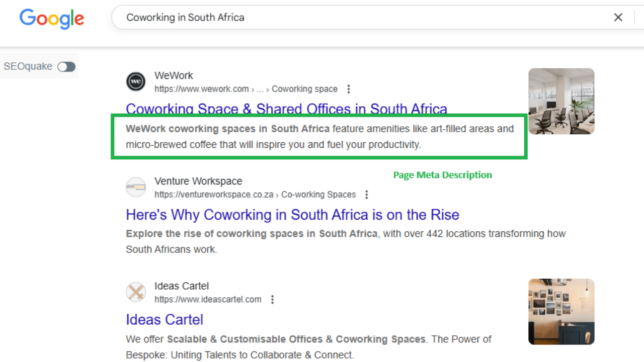
Task: Open the WeWork Coworking Space result title
Action: tap(286, 109)
